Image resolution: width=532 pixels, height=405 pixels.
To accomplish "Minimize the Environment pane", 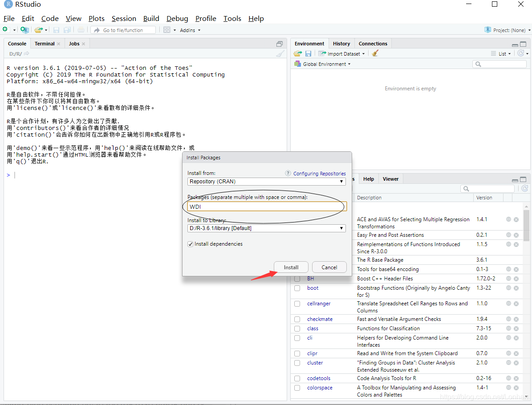I will click(x=515, y=45).
